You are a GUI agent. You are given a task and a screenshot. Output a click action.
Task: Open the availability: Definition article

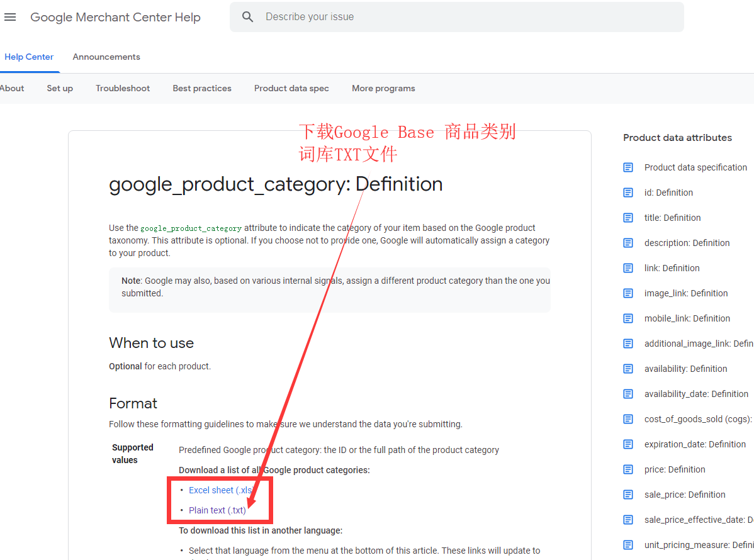tap(686, 369)
